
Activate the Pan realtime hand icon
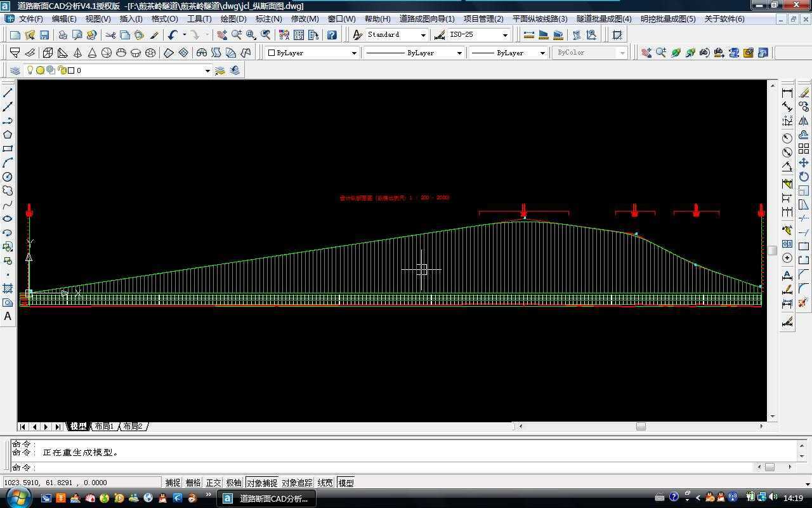tap(222, 35)
